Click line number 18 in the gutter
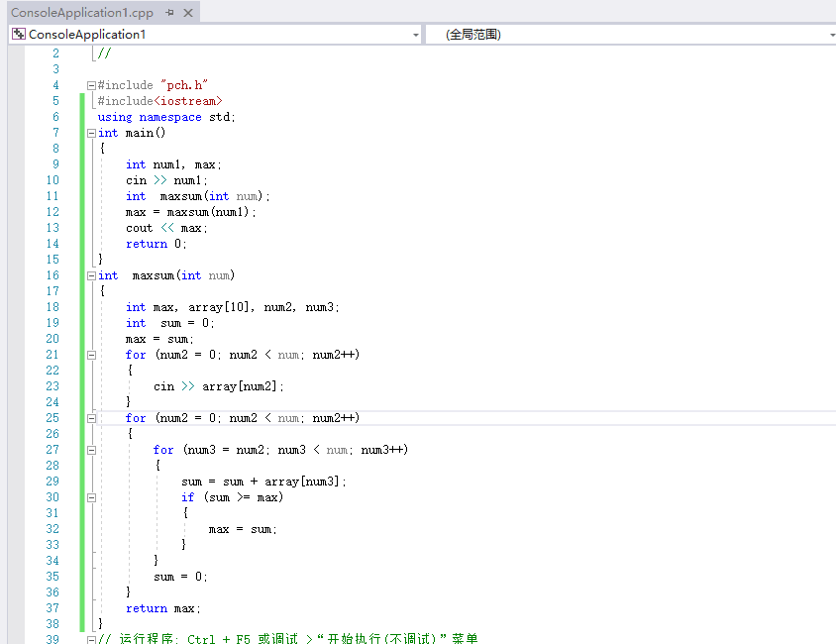 [x=52, y=307]
